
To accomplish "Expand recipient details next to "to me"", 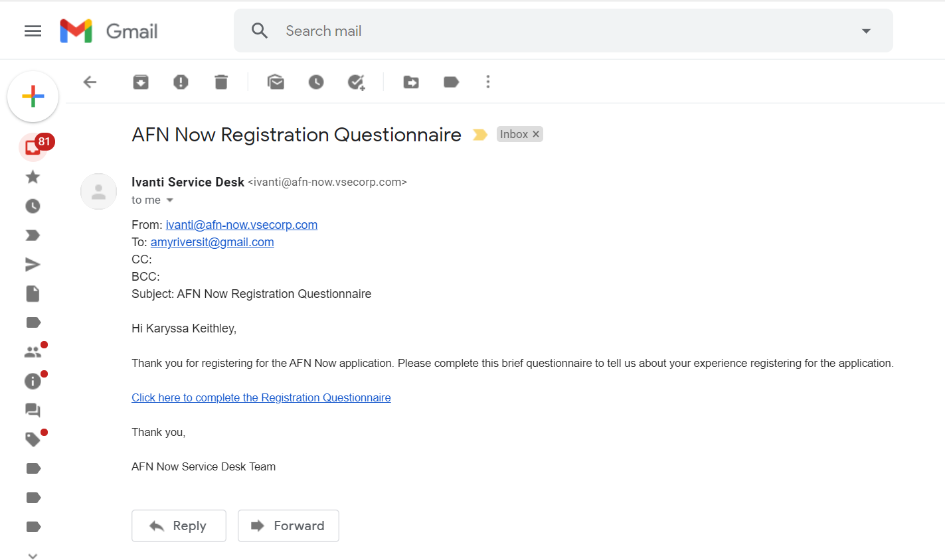I will point(170,200).
